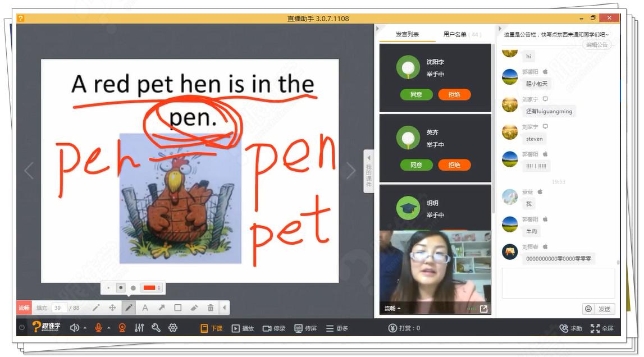Open the 更多 menu

[337, 328]
